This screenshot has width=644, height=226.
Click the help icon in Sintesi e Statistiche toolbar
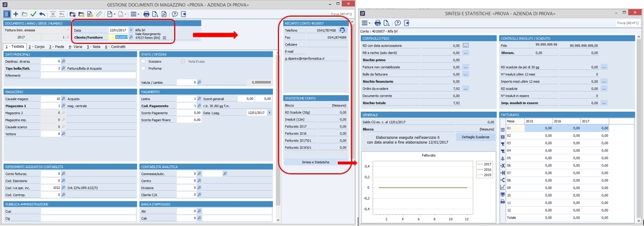(398, 23)
